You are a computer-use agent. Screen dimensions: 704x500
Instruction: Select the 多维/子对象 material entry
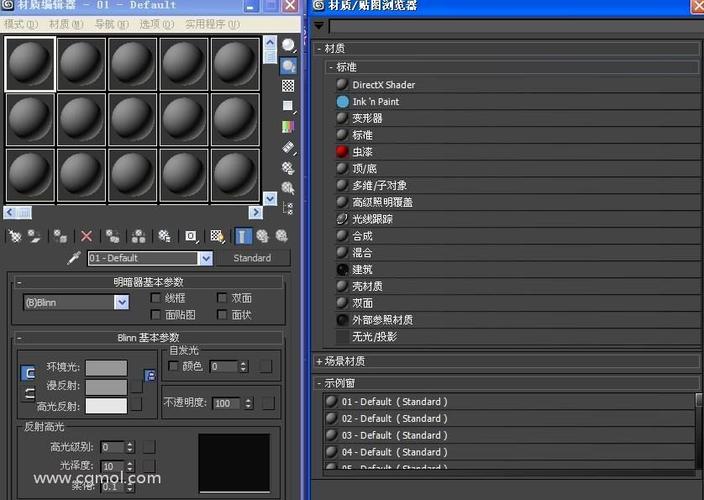pyautogui.click(x=518, y=186)
